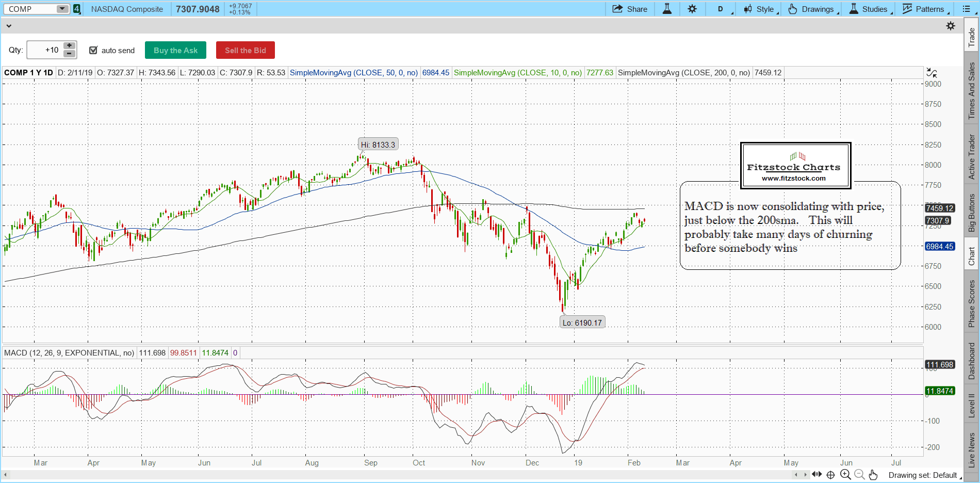Uncheck the auto send checkbox
Screen dimensions: 980x483
(93, 50)
